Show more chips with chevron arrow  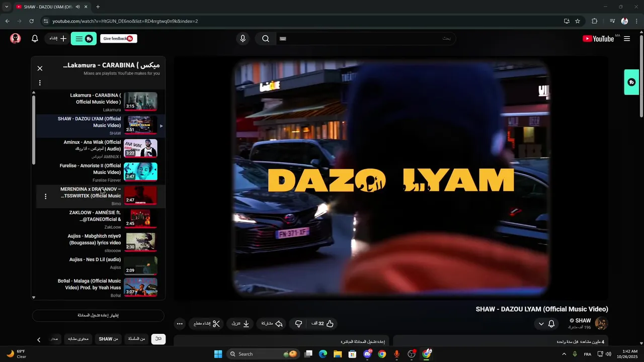click(x=39, y=340)
